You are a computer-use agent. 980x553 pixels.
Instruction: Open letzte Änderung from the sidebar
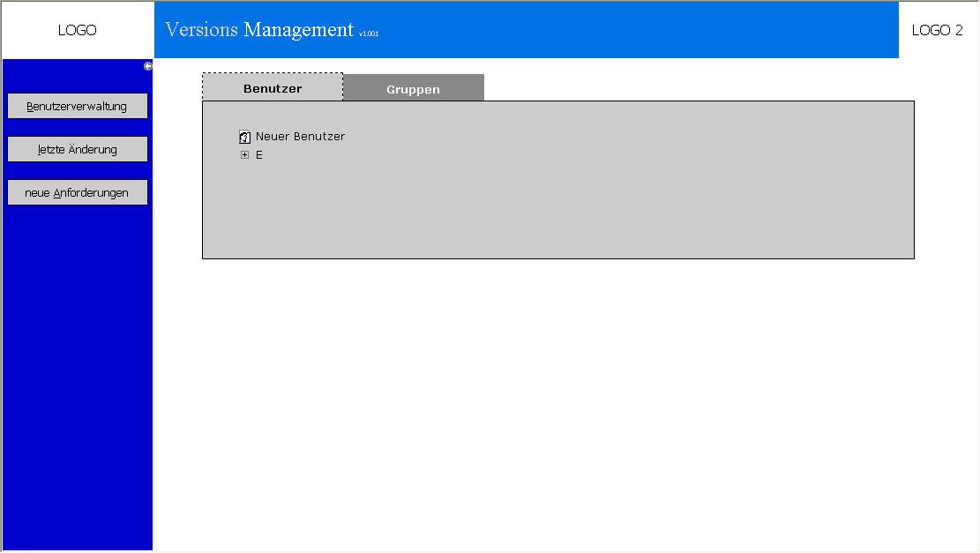[x=78, y=149]
